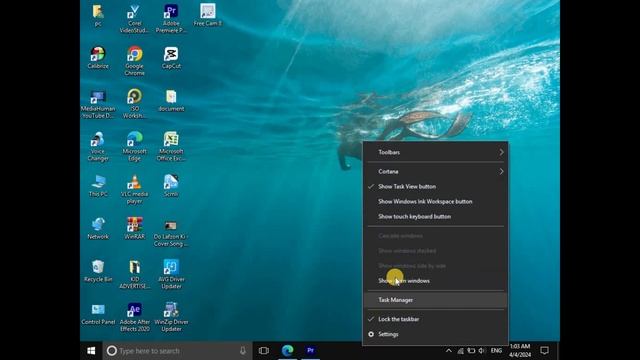
Task: Select Show open windows menu entry
Action: coord(435,281)
